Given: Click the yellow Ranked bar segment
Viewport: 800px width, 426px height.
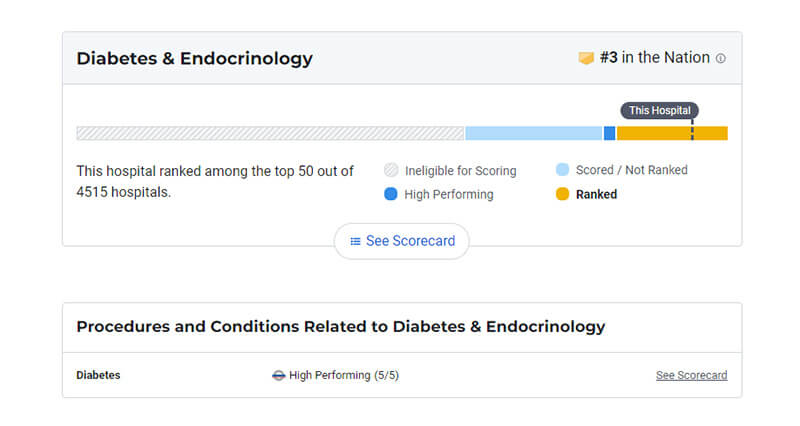Looking at the screenshot, I should [672, 133].
